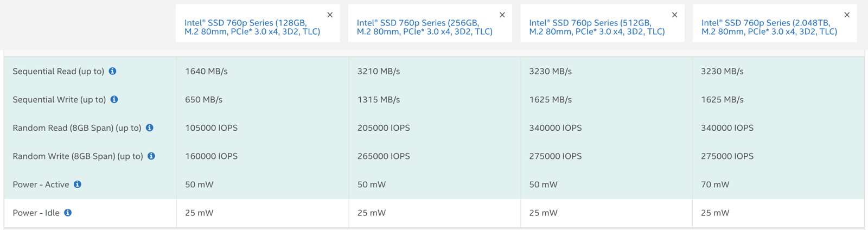Show info for Power - Idle
868x230 pixels.
tap(68, 213)
